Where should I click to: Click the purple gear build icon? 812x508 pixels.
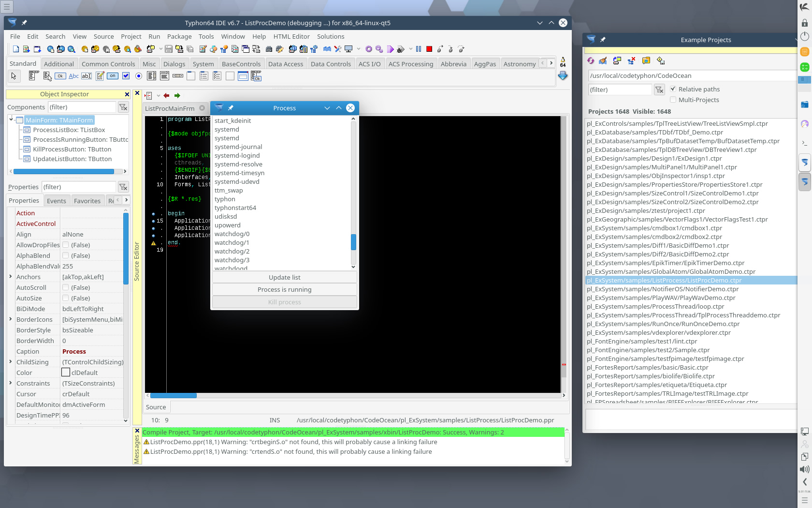(369, 49)
